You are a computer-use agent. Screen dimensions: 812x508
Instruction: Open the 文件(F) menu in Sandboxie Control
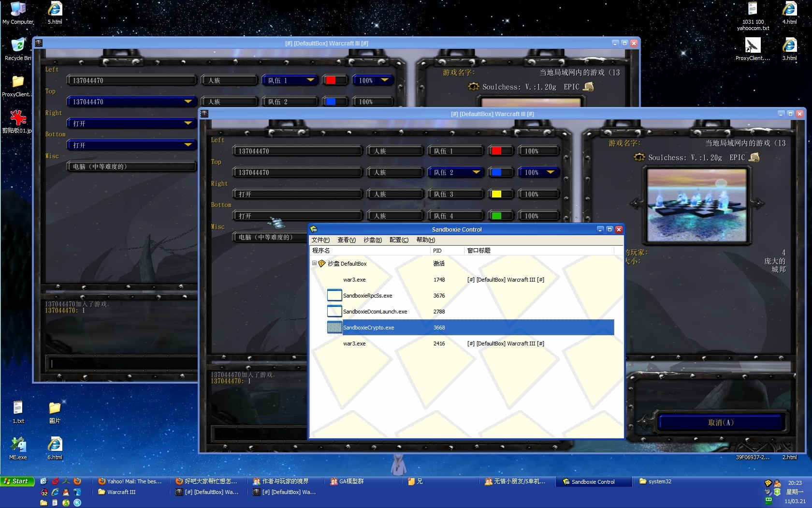[320, 240]
